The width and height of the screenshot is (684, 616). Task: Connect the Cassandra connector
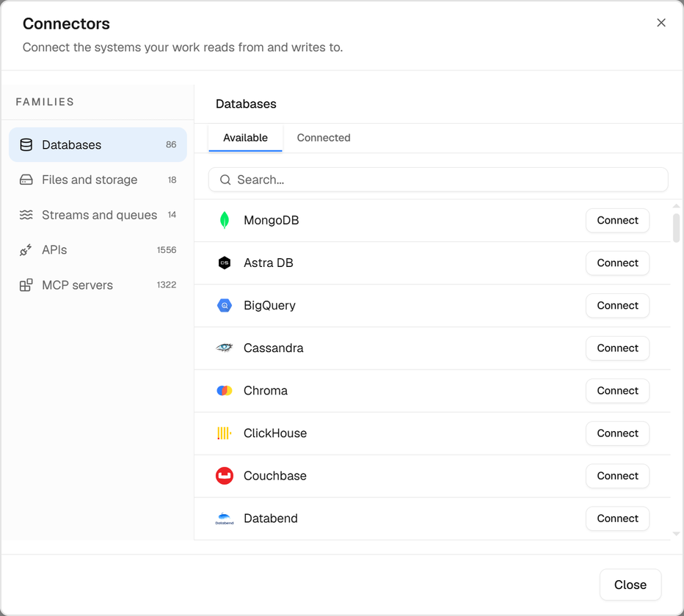[617, 348]
